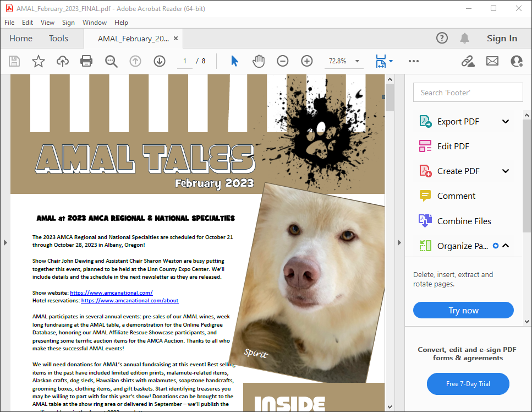
Task: Click the Save file icon
Action: pyautogui.click(x=14, y=61)
